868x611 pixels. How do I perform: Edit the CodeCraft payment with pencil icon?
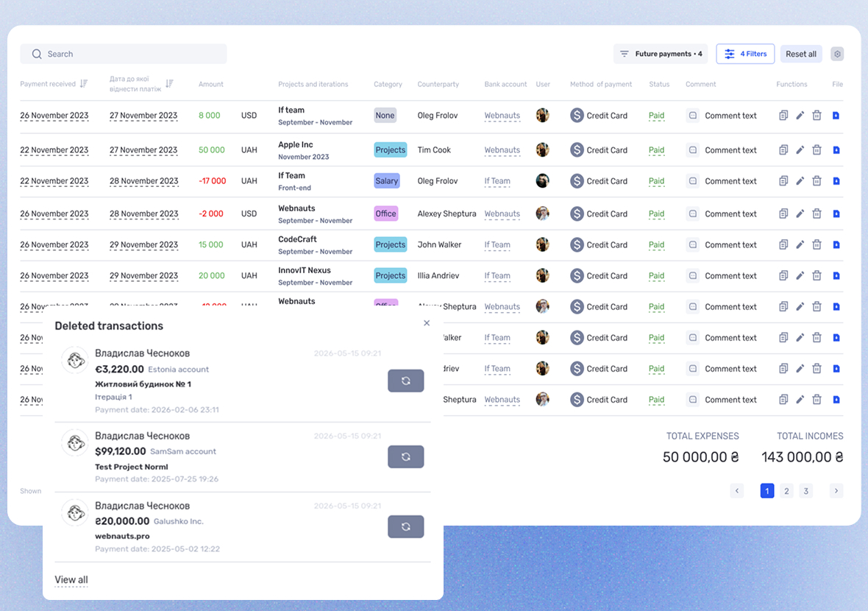[800, 244]
